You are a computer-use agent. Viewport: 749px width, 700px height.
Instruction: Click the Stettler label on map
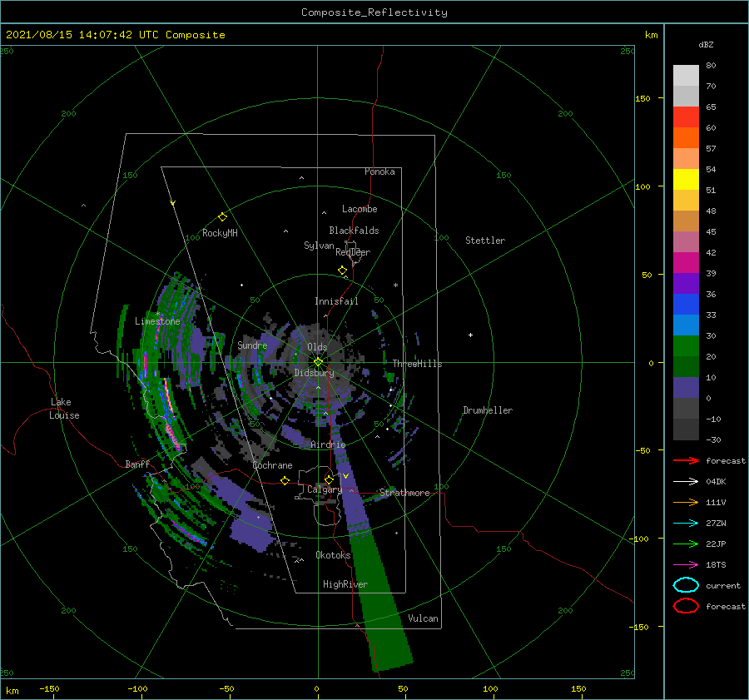pyautogui.click(x=485, y=241)
